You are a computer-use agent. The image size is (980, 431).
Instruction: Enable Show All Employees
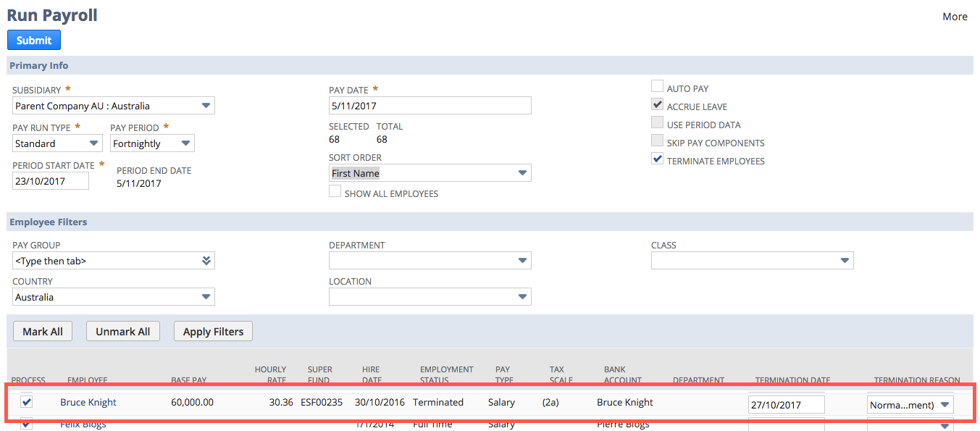pyautogui.click(x=335, y=191)
